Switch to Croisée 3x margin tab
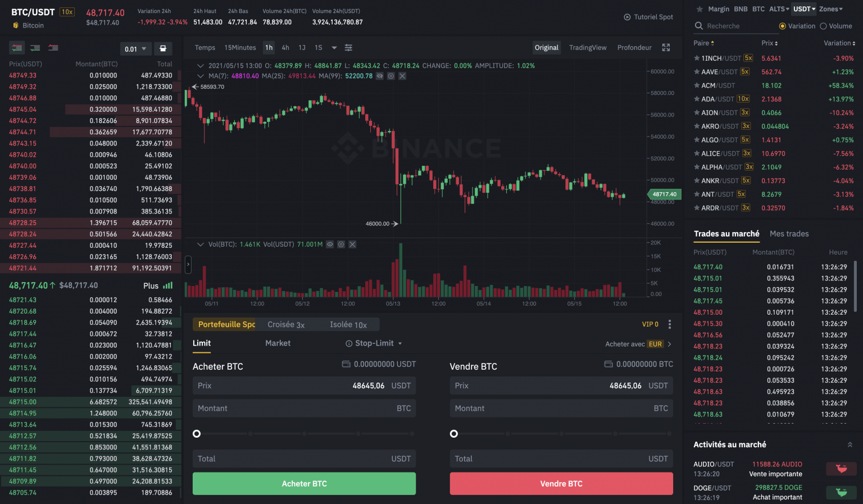The height and width of the screenshot is (504, 863). tap(286, 325)
